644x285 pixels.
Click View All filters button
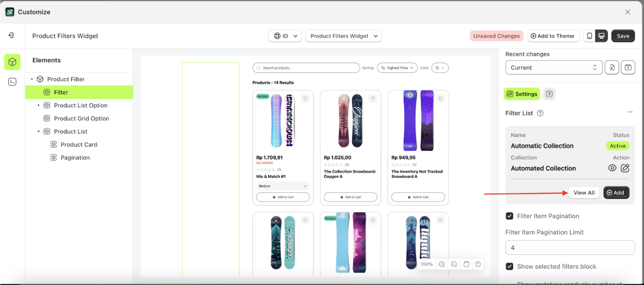(x=584, y=193)
